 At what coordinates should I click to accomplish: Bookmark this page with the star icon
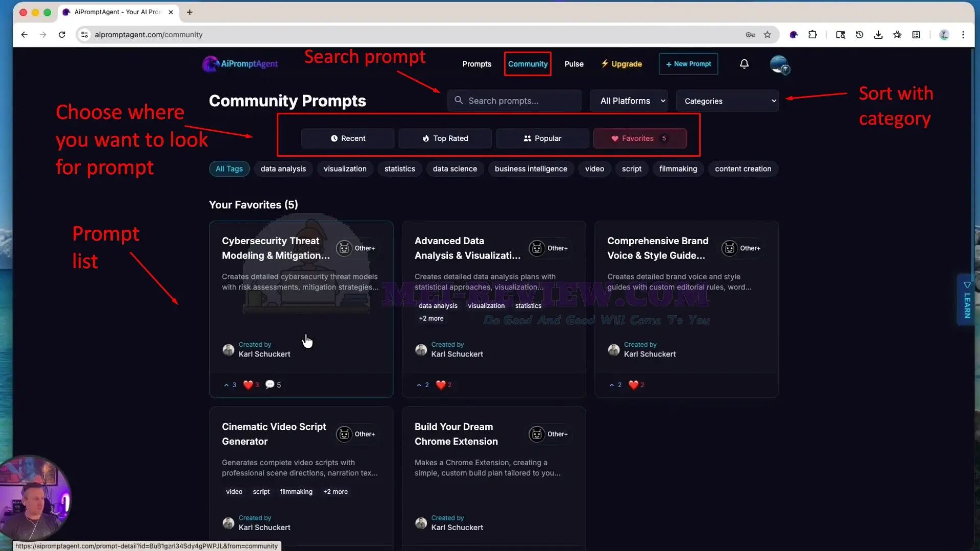click(767, 35)
